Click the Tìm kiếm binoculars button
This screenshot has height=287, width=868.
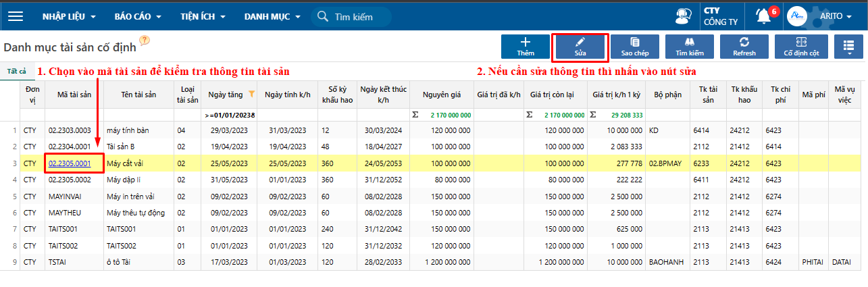pyautogui.click(x=689, y=46)
